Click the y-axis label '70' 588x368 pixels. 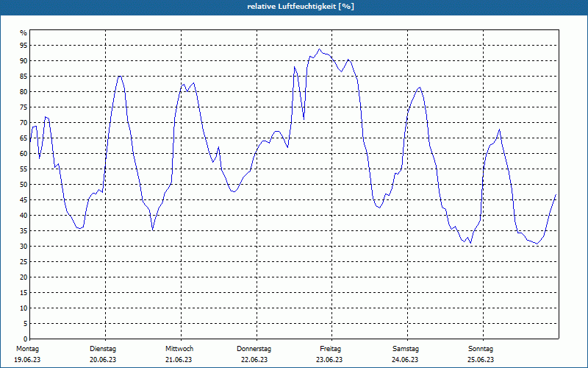24,123
